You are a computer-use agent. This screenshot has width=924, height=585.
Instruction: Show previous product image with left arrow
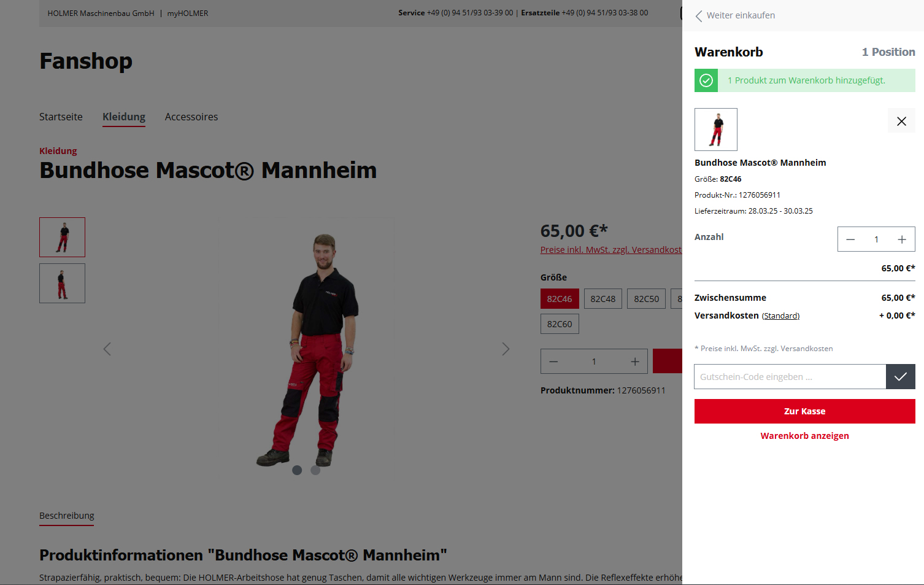pos(107,349)
